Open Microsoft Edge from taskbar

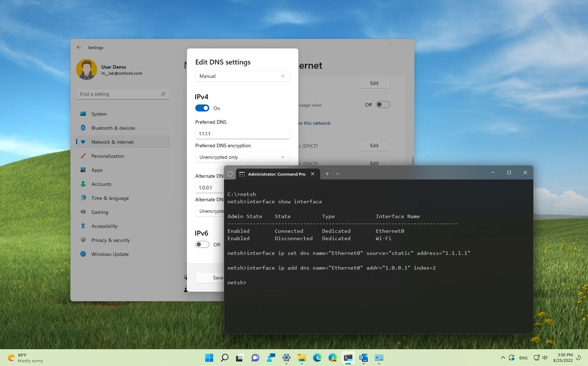tap(318, 358)
